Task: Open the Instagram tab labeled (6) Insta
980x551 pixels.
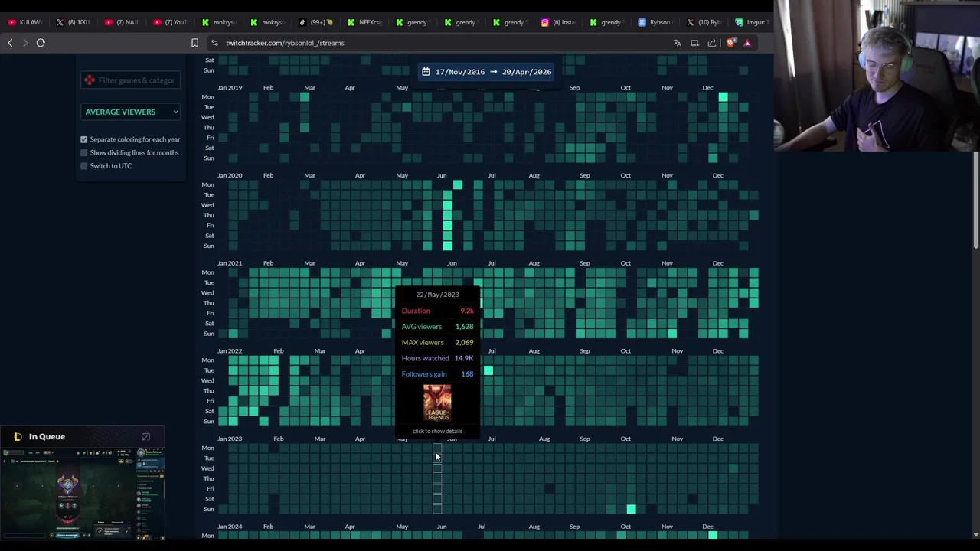Action: [558, 22]
